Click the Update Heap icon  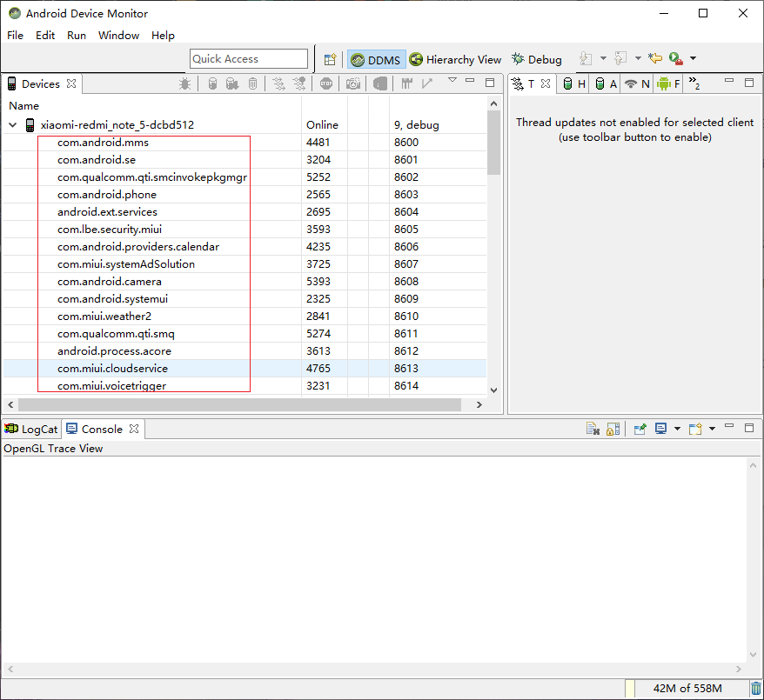(213, 83)
